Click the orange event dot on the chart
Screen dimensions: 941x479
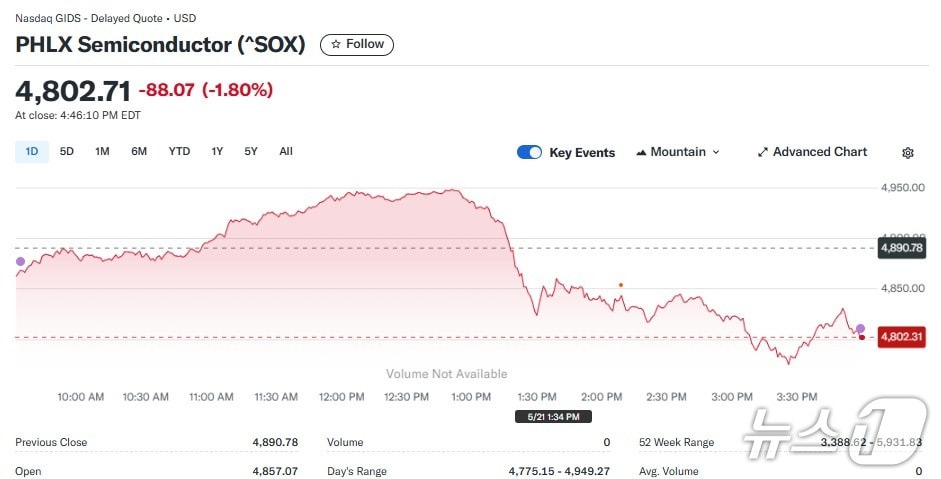point(621,285)
